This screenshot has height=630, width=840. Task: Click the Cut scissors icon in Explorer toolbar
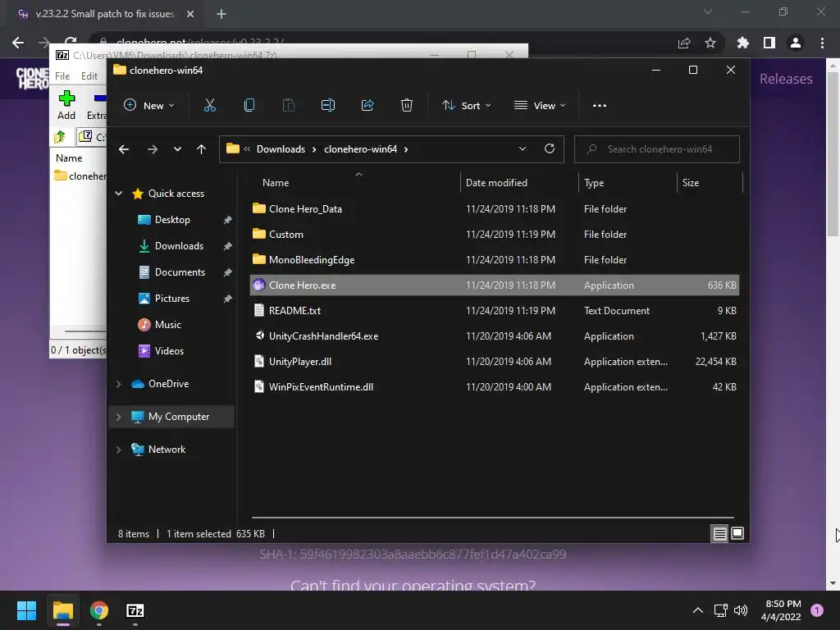[x=209, y=106]
